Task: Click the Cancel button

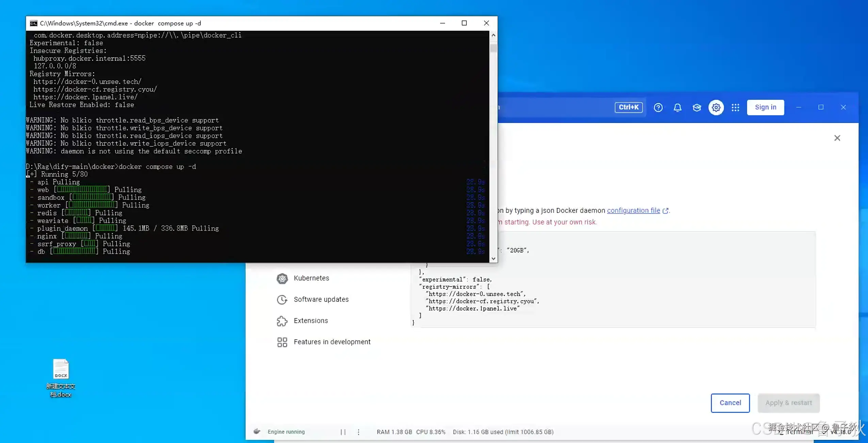Action: point(730,403)
